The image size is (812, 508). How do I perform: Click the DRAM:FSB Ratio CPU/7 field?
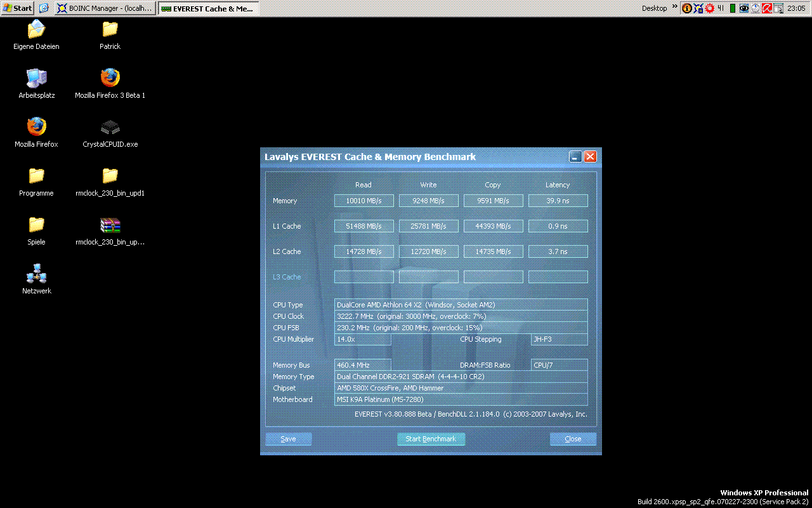559,365
